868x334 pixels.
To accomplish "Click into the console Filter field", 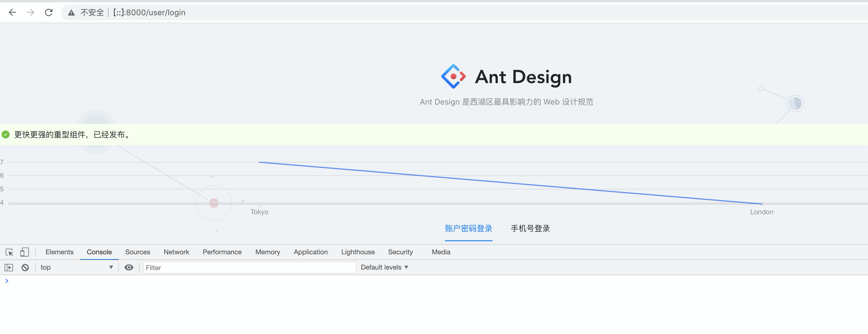I will (x=249, y=267).
